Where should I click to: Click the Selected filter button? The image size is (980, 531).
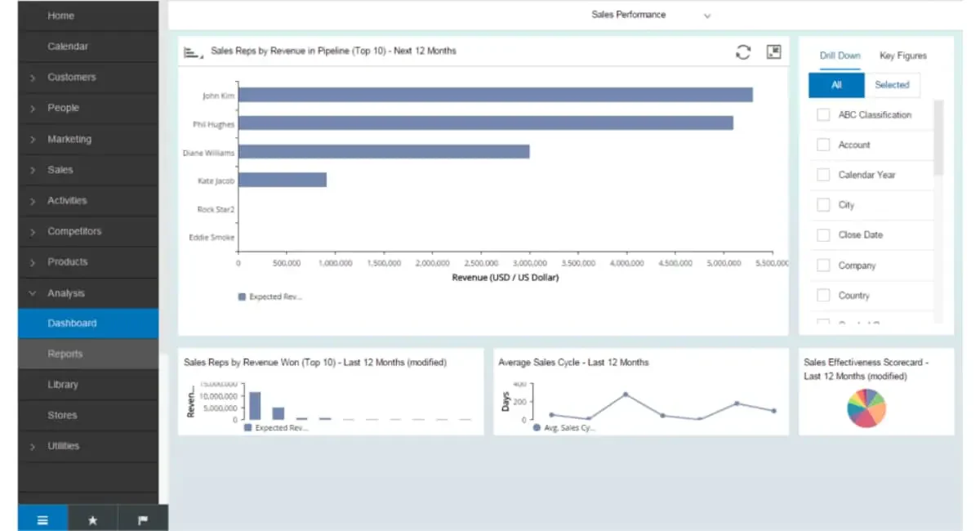pos(892,85)
